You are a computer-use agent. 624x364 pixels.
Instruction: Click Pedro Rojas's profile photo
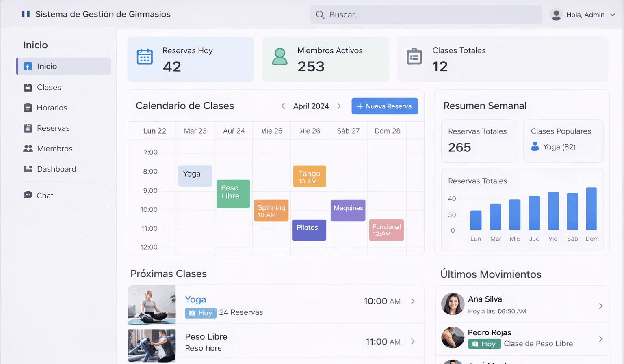click(453, 338)
